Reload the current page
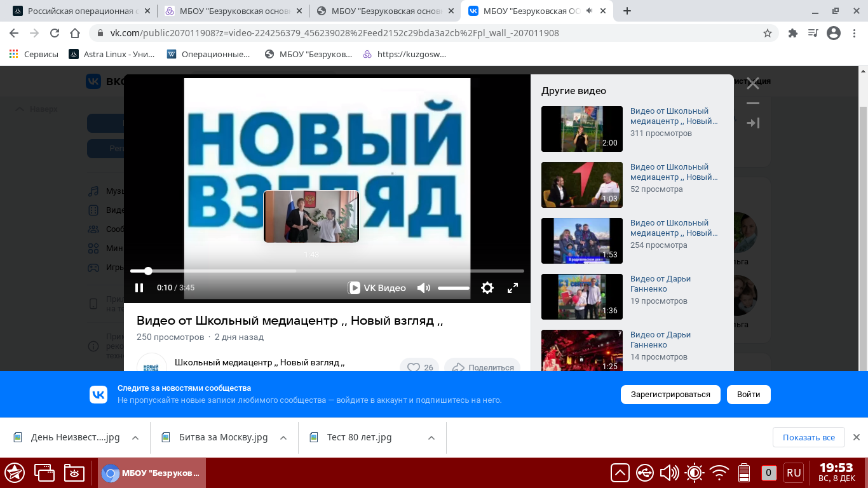The height and width of the screenshot is (488, 868). pyautogui.click(x=55, y=33)
